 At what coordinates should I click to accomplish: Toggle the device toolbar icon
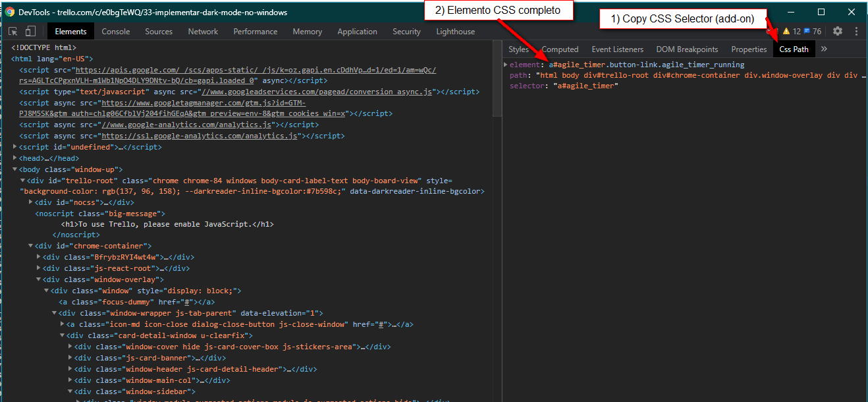[30, 32]
